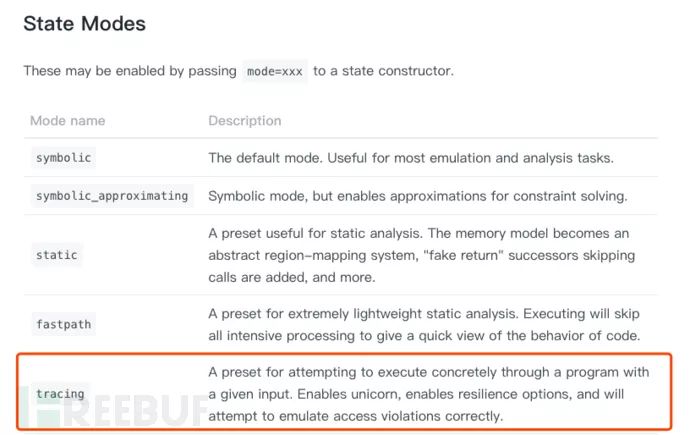
Task: Click the mode=xxx inline code snippet
Action: click(275, 72)
